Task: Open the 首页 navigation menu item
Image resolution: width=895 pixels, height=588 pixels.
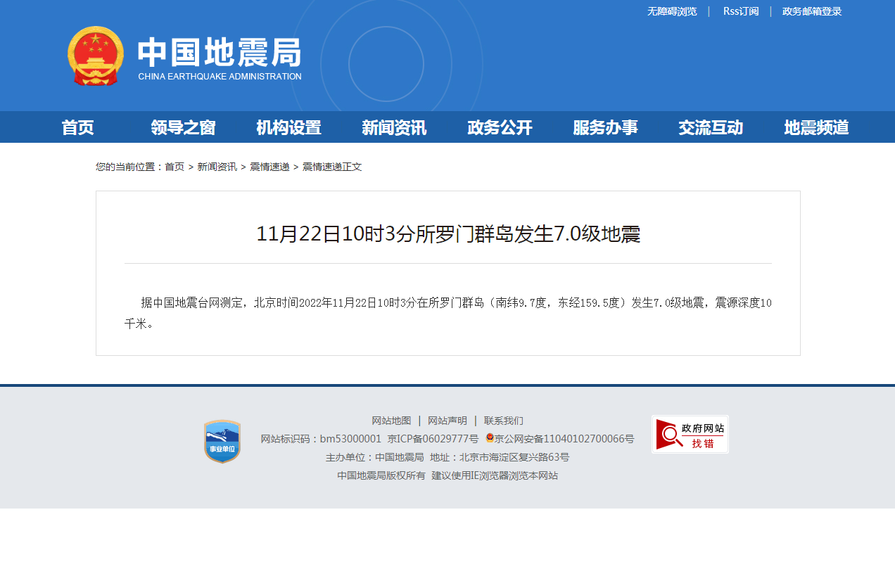Action: [77, 127]
